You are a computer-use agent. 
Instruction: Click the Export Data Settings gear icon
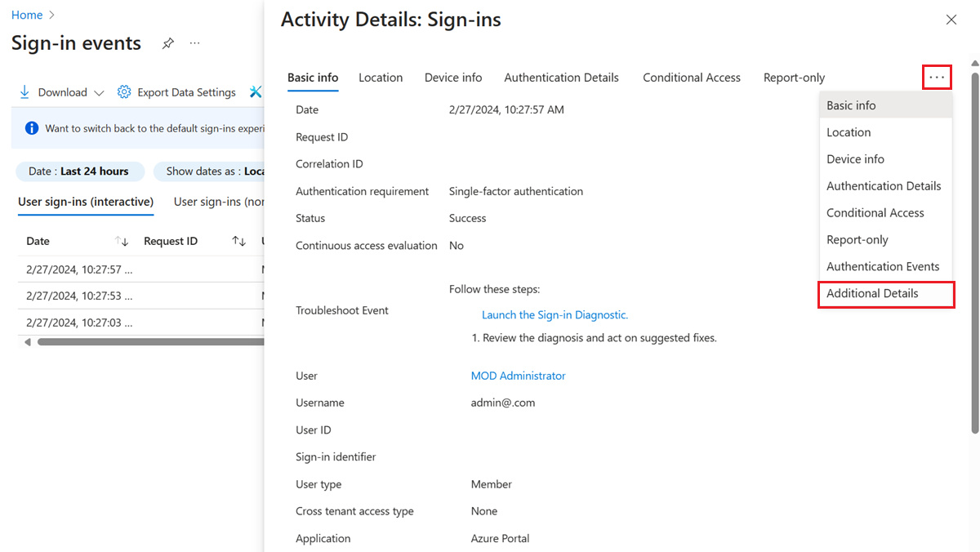point(124,92)
